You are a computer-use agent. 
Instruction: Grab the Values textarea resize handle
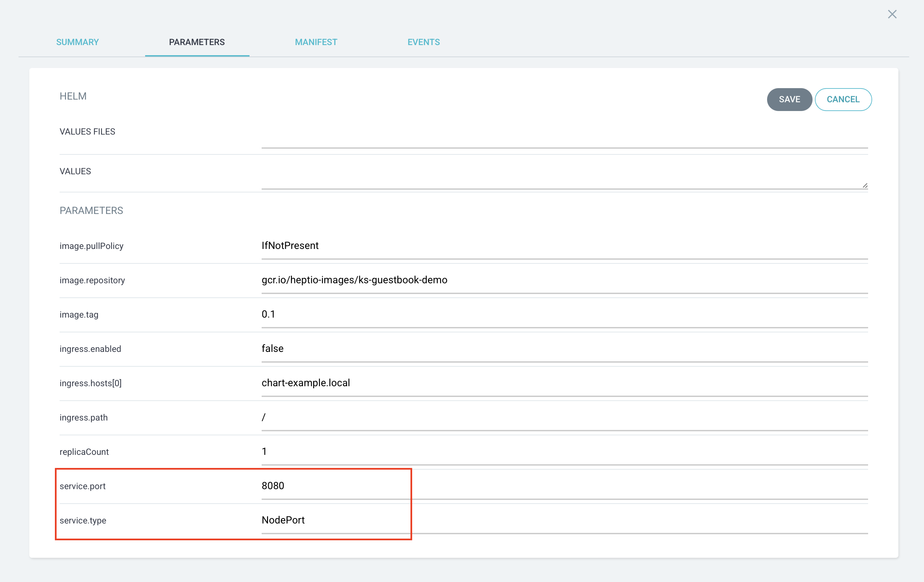click(x=865, y=186)
